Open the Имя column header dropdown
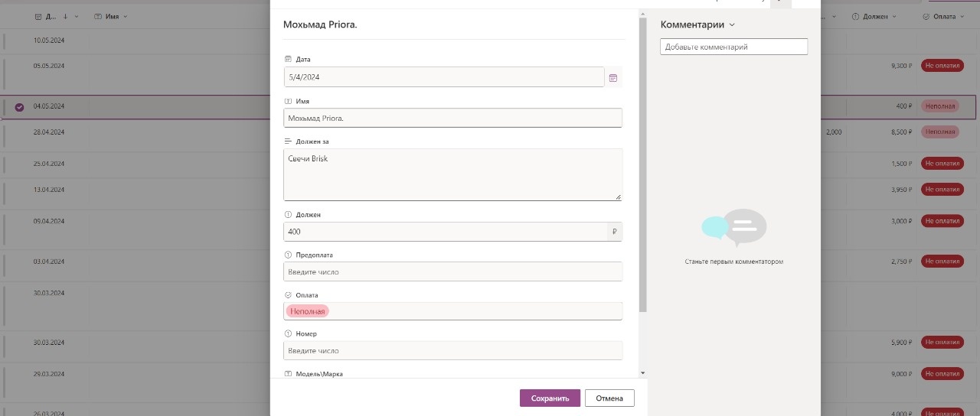The width and height of the screenshot is (980, 416). click(126, 16)
